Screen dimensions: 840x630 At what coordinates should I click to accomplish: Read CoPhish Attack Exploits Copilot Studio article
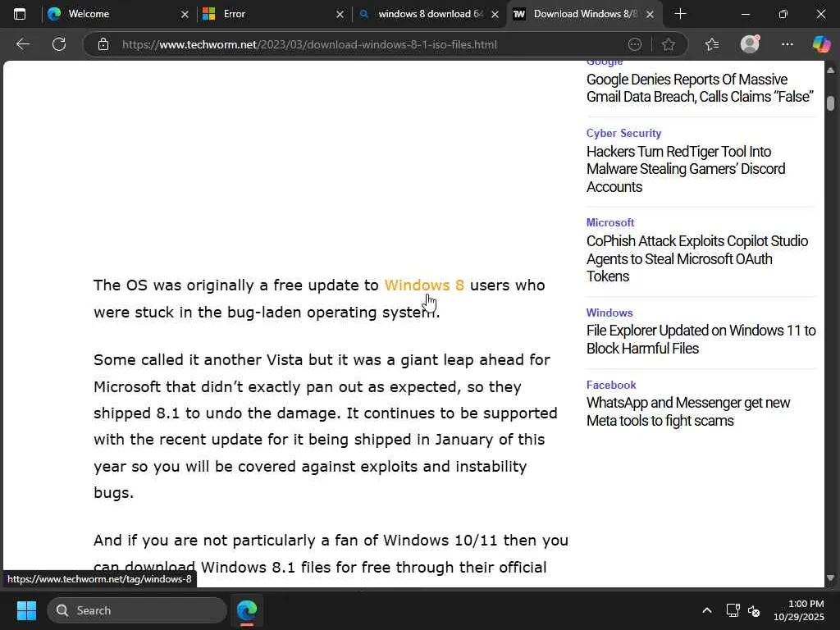(x=697, y=258)
